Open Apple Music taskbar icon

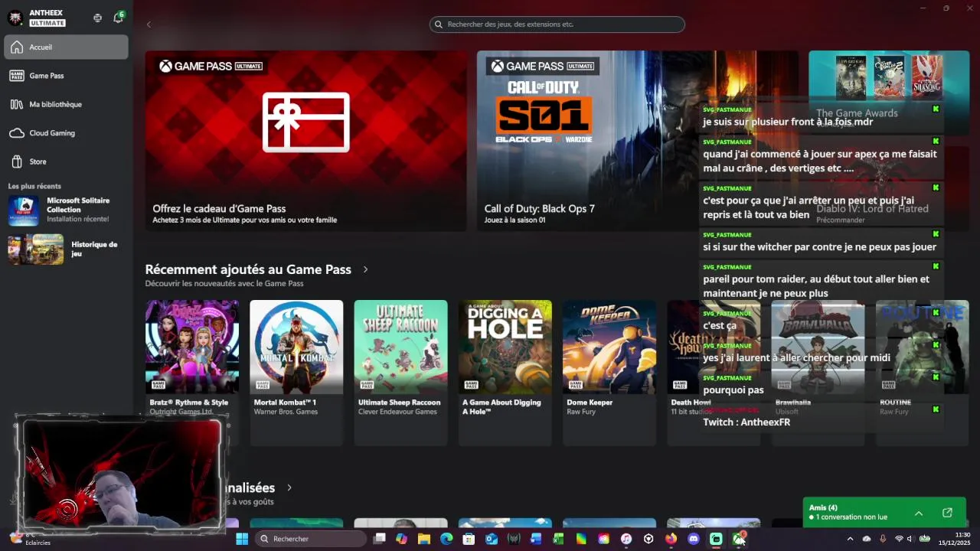626,539
